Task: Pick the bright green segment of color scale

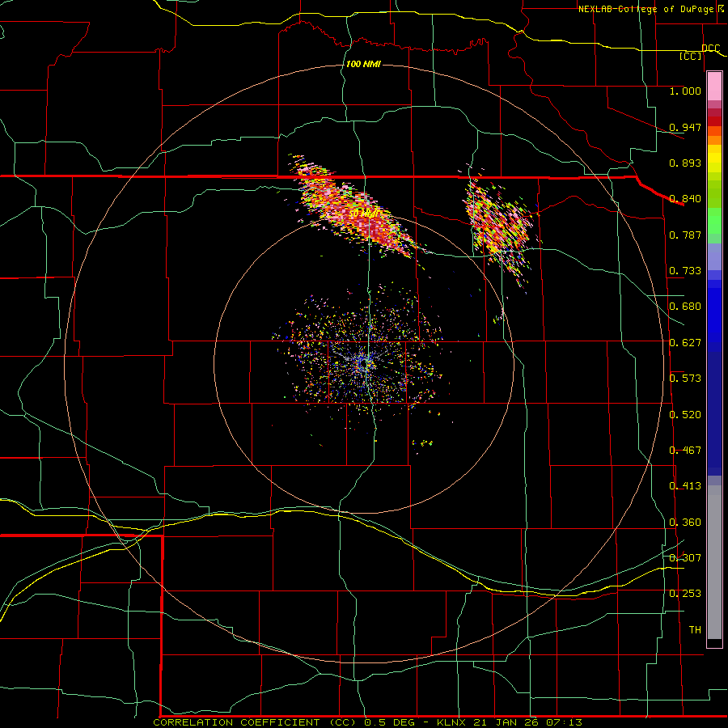Action: coord(714,221)
